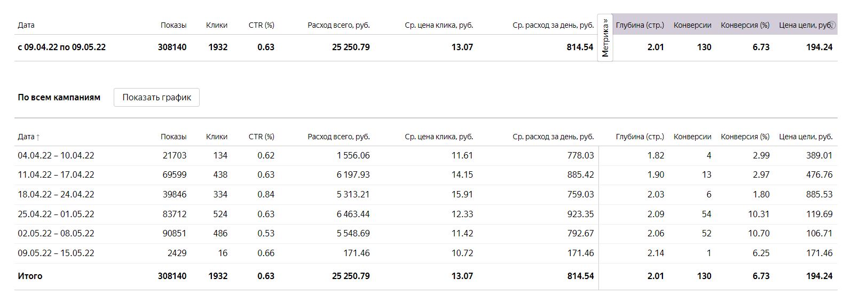Sort lower table by Показы column
The height and width of the screenshot is (302, 868).
point(173,137)
